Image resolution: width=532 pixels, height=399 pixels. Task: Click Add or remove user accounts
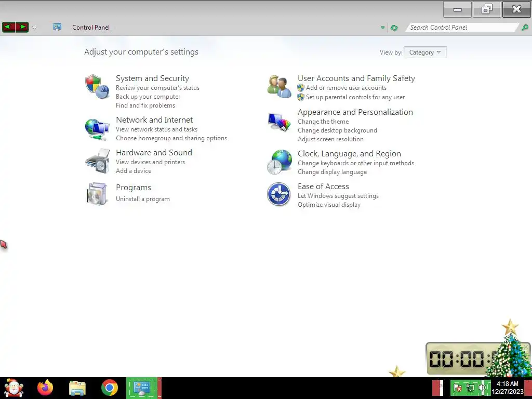click(346, 88)
